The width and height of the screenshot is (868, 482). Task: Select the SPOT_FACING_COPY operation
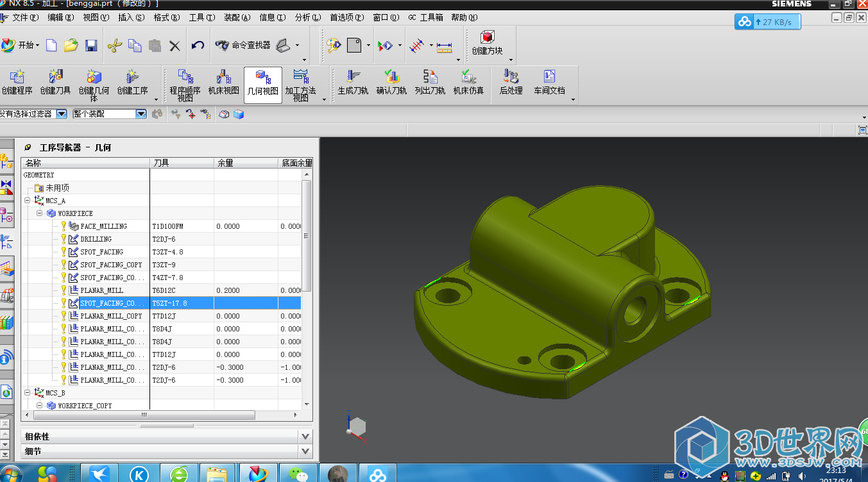pyautogui.click(x=111, y=265)
